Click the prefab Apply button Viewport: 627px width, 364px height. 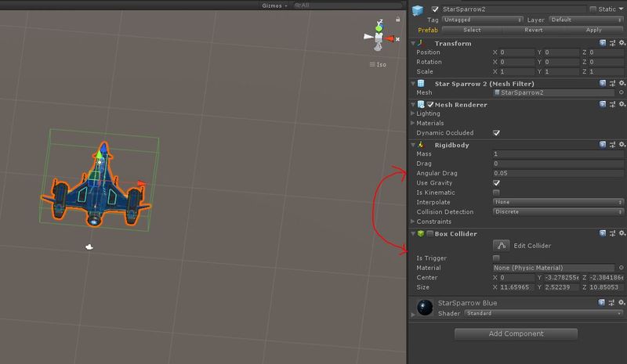pos(594,30)
